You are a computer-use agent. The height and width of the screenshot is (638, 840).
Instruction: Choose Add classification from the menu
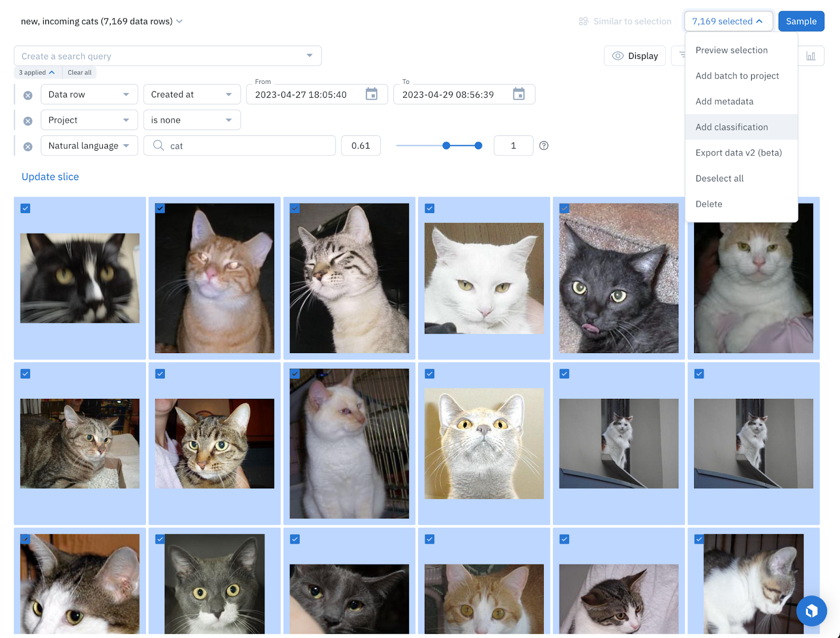click(x=731, y=127)
